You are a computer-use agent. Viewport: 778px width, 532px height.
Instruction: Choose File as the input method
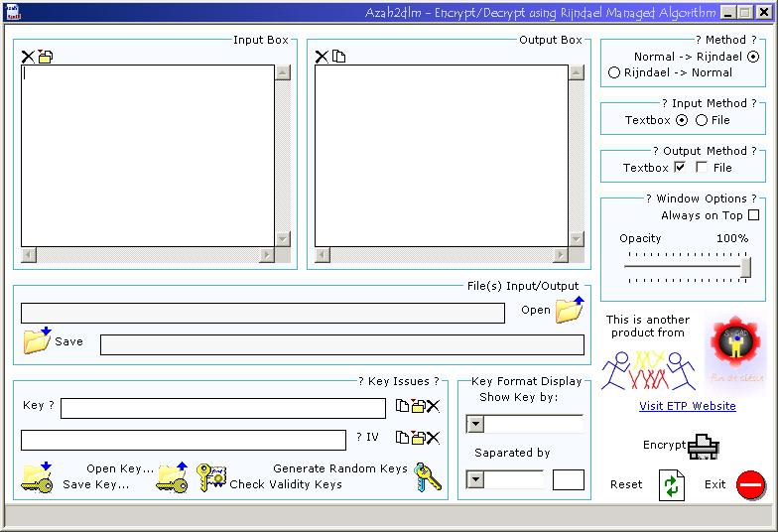coord(701,120)
